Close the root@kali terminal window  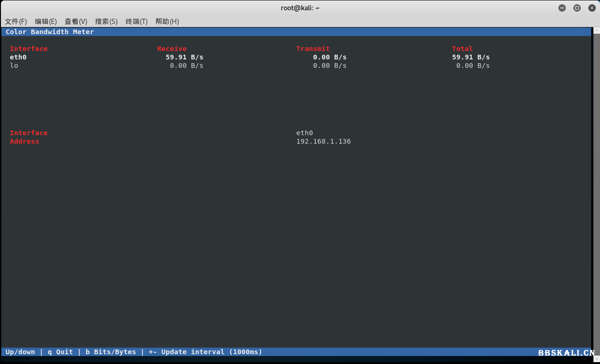(x=592, y=8)
